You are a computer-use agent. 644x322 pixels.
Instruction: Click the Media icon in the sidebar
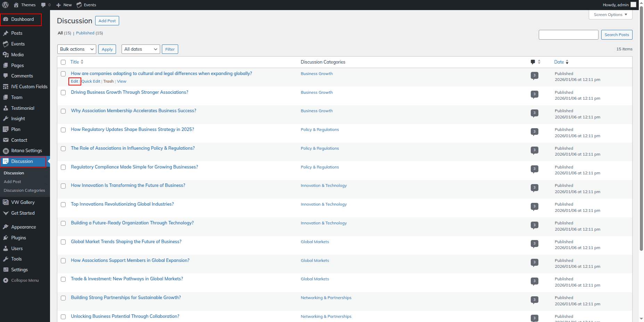tap(6, 55)
